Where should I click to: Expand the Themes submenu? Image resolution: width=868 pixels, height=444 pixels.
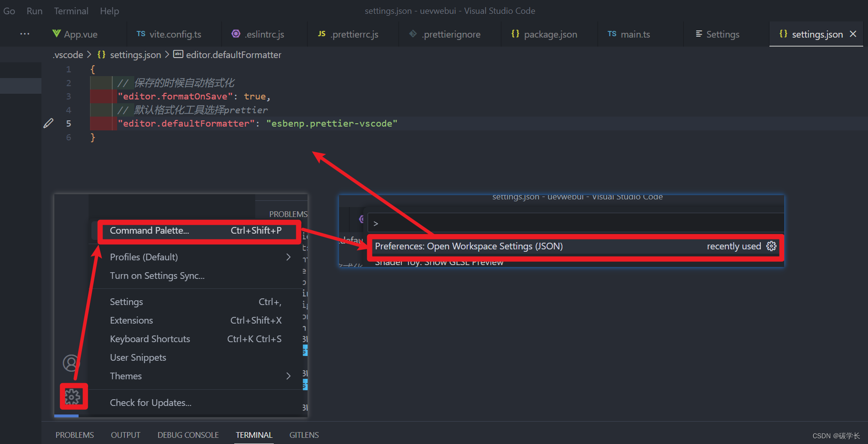click(x=195, y=376)
